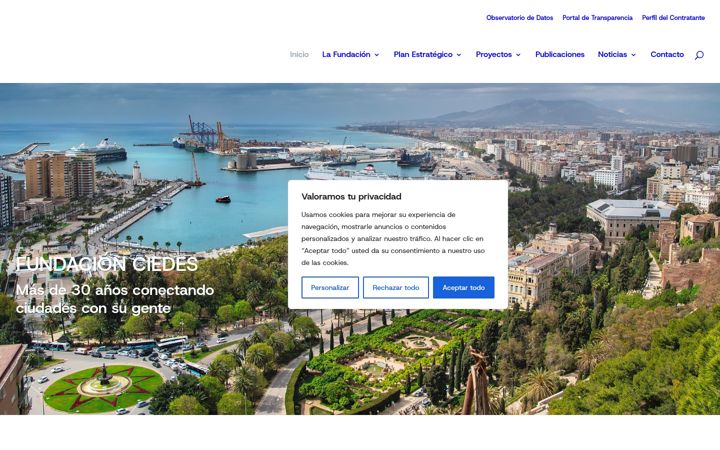Open the search magnifier icon
The height and width of the screenshot is (450, 720).
pyautogui.click(x=699, y=55)
